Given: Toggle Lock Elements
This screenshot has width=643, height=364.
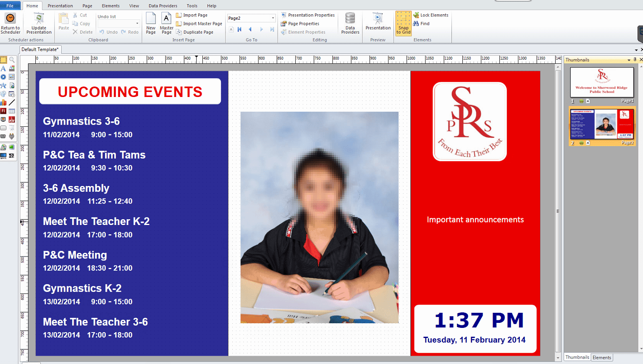Looking at the screenshot, I should click(x=430, y=15).
